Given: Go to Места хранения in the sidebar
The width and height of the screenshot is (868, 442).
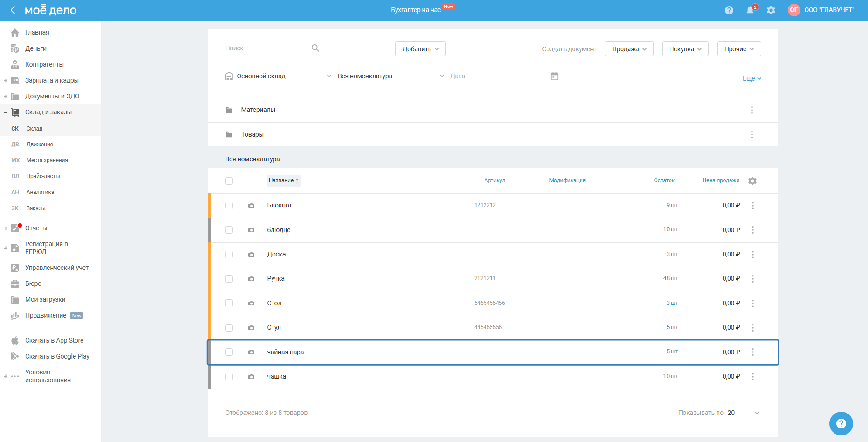Looking at the screenshot, I should pos(47,160).
